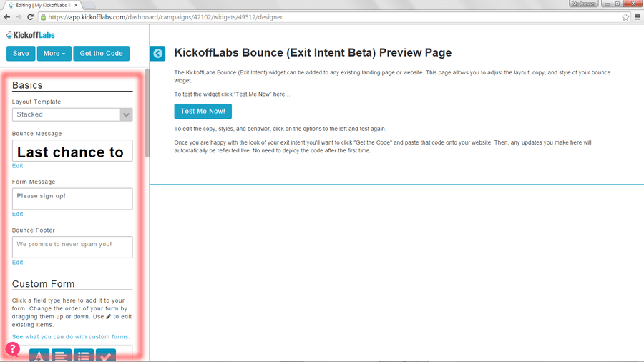Close the Editing browser tab

(76, 5)
